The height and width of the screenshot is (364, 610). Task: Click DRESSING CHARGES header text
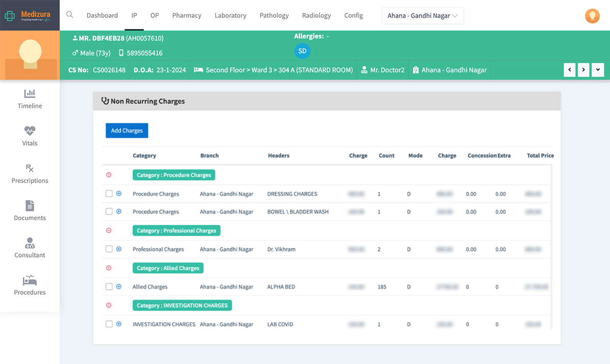click(292, 194)
